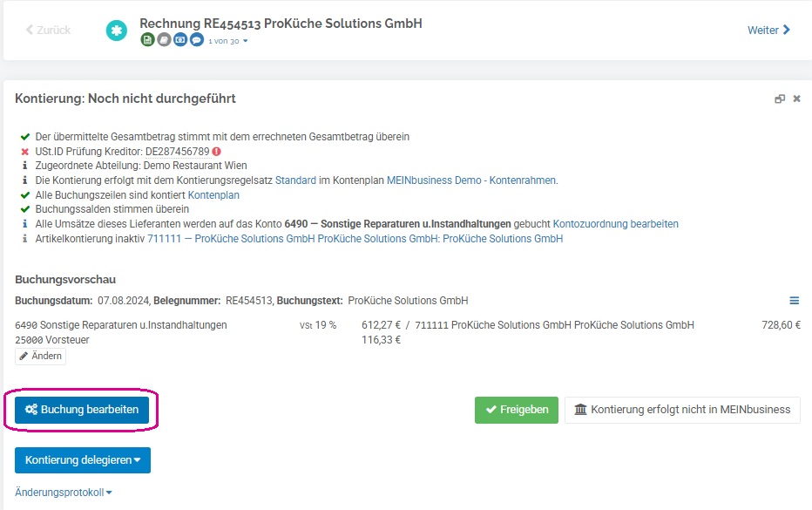This screenshot has height=510, width=812.
Task: Close the Kontierung panel with the X
Action: click(797, 99)
